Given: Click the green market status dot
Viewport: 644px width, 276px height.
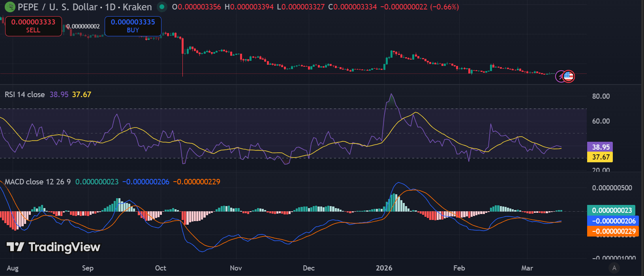Looking at the screenshot, I should pos(161,7).
